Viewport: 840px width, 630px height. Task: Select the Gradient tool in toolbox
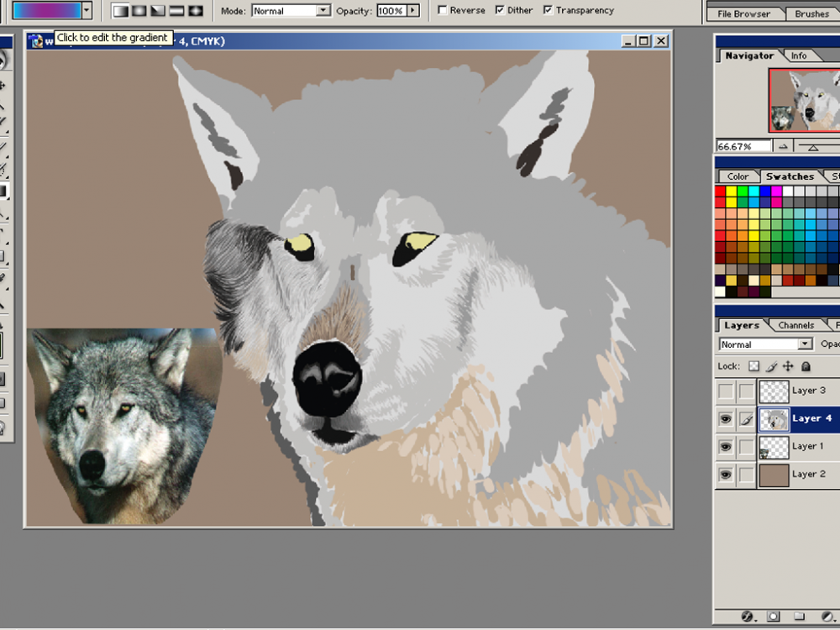click(x=3, y=191)
